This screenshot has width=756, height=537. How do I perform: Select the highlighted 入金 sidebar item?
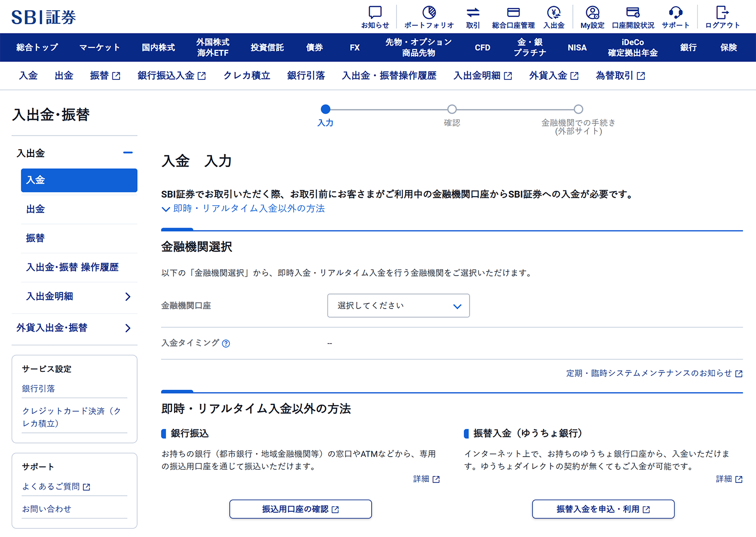(79, 180)
